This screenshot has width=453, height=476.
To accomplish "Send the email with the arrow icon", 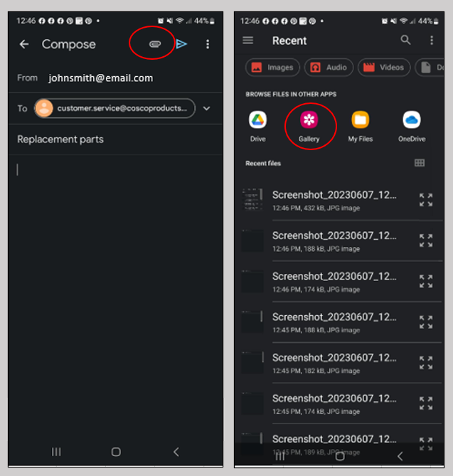I will [x=181, y=44].
